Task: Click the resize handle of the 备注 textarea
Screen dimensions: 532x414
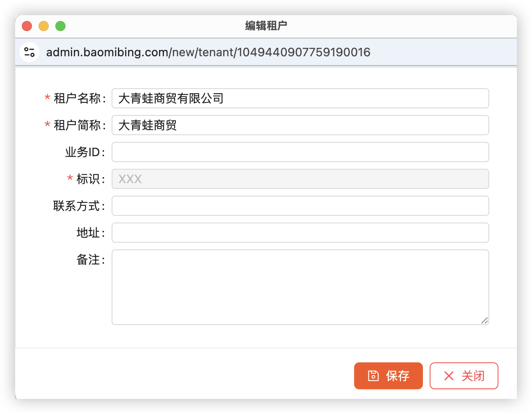Action: 485,320
